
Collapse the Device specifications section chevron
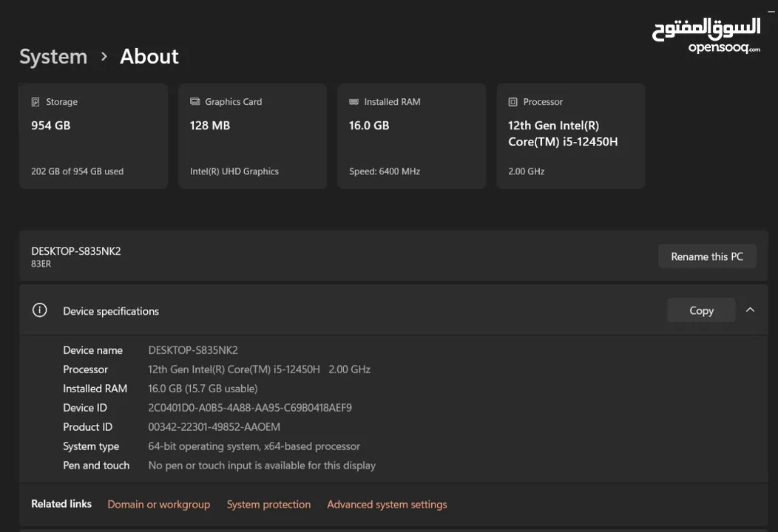[x=750, y=310]
